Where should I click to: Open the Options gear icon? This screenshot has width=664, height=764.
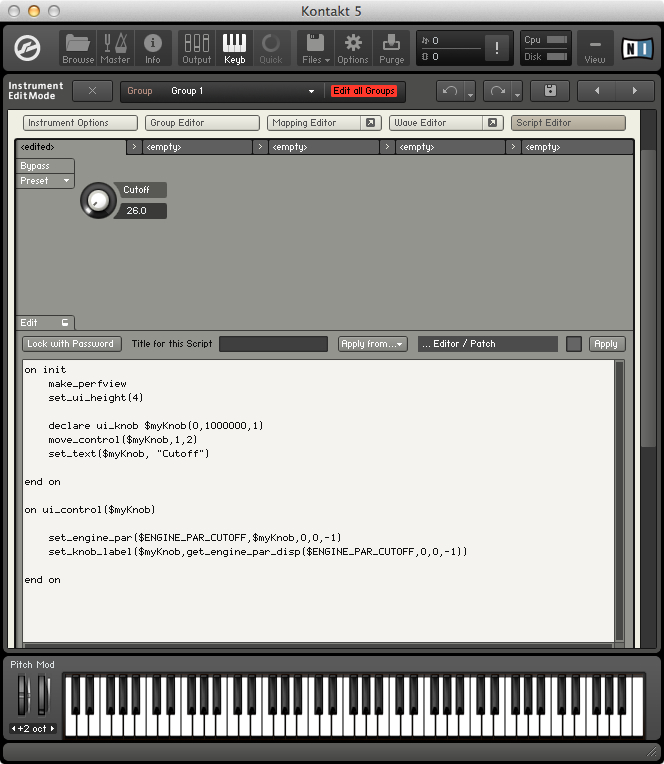click(x=352, y=47)
